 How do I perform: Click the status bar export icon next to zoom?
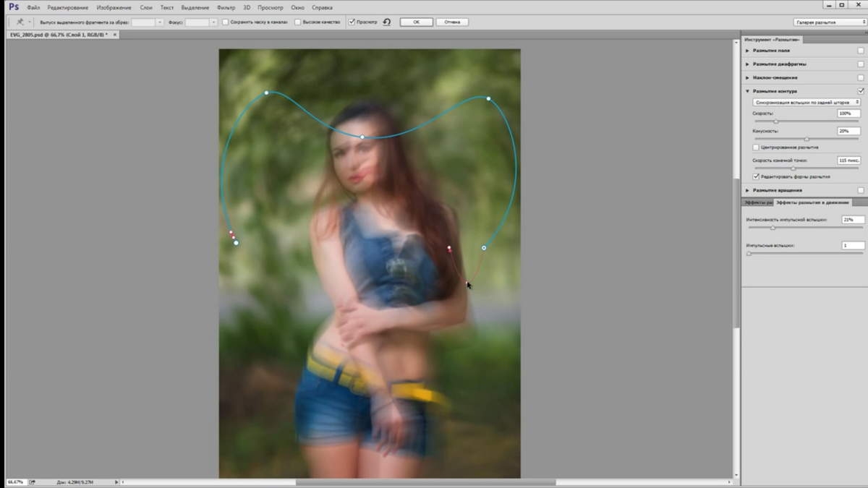pyautogui.click(x=32, y=481)
